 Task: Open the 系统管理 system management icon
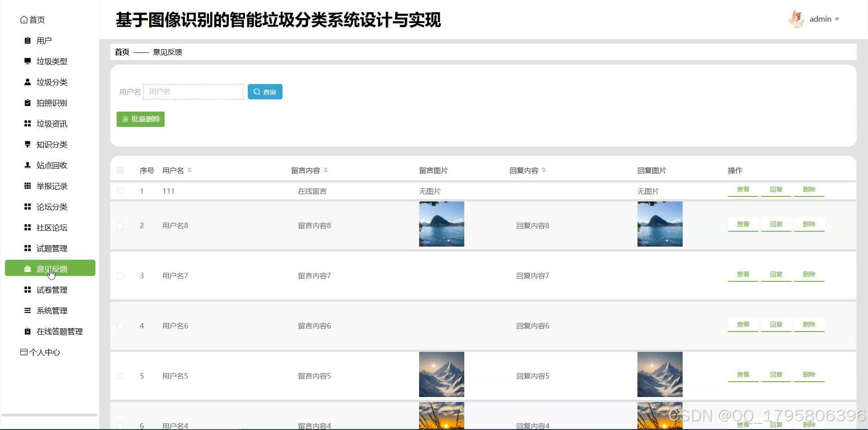(x=27, y=310)
